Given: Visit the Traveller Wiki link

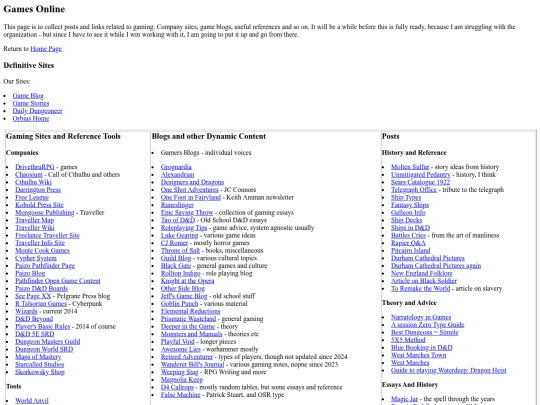Looking at the screenshot, I should (x=35, y=228).
